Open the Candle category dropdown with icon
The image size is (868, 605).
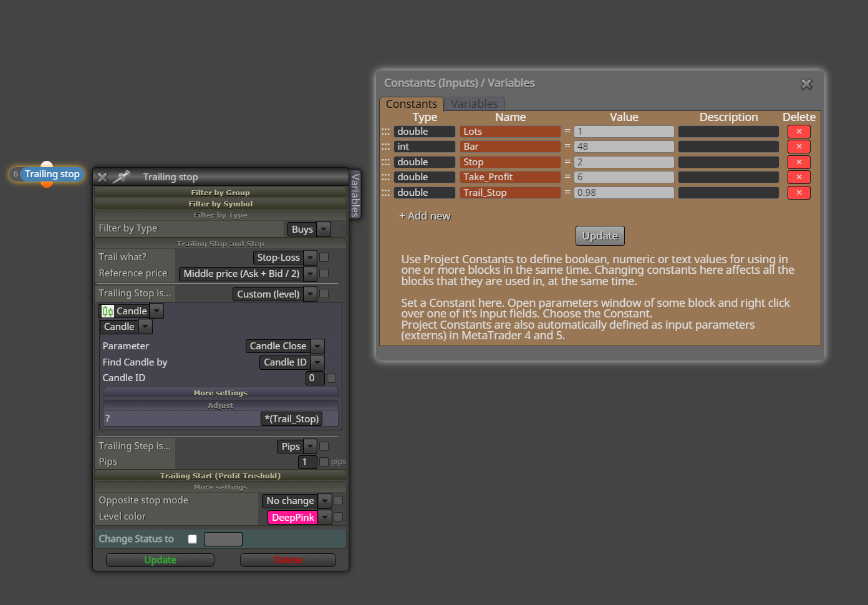(x=132, y=311)
